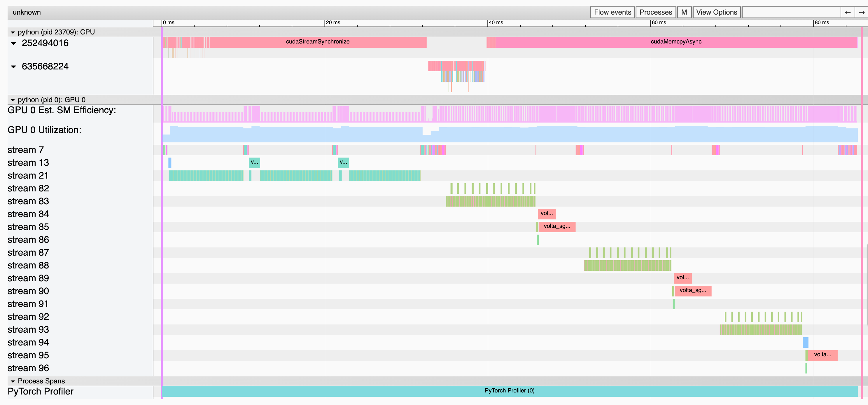868x405 pixels.
Task: Collapse thread 252494016 row
Action: pyautogui.click(x=13, y=43)
